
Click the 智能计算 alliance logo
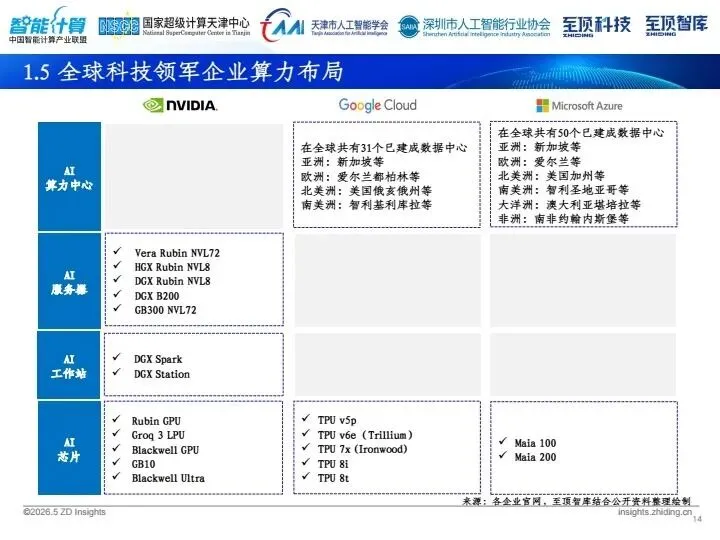tap(48, 25)
